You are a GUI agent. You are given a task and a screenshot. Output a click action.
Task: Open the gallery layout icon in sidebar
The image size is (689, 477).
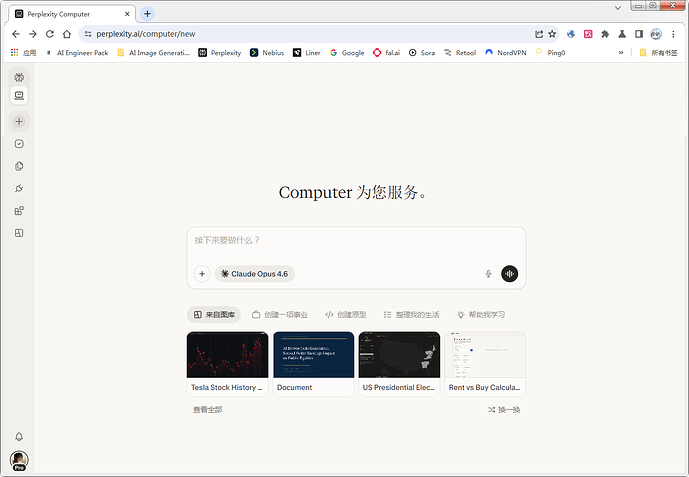point(19,233)
